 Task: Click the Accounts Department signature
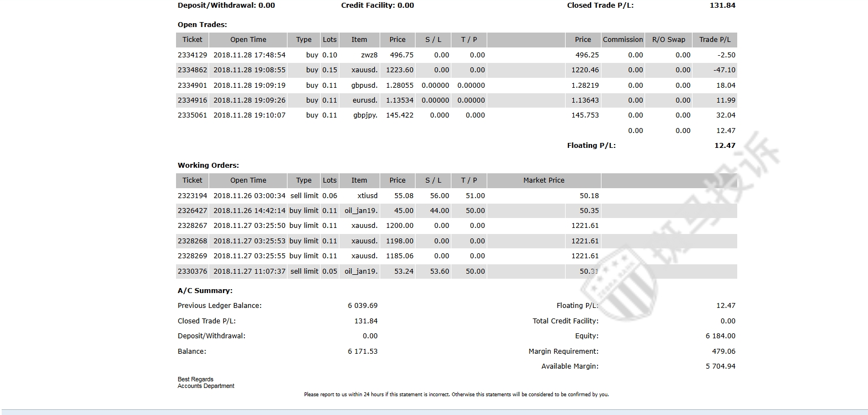206,386
